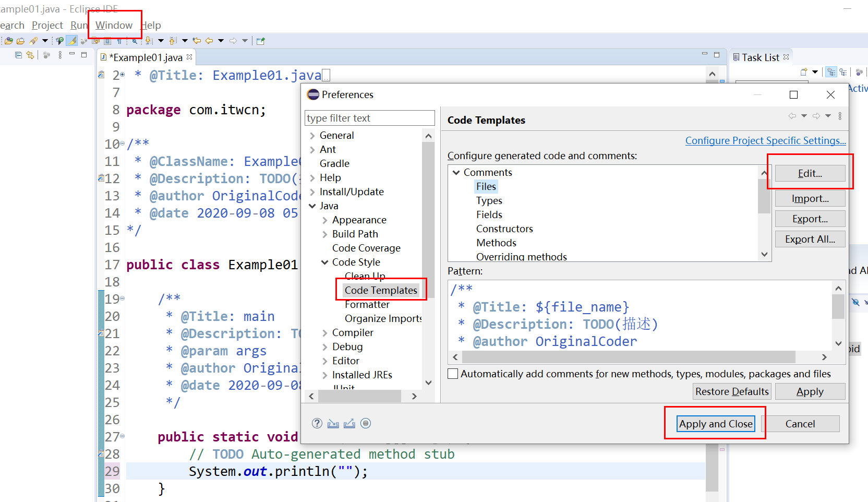Select the Task List tab
Image resolution: width=868 pixels, height=502 pixels.
[x=760, y=57]
